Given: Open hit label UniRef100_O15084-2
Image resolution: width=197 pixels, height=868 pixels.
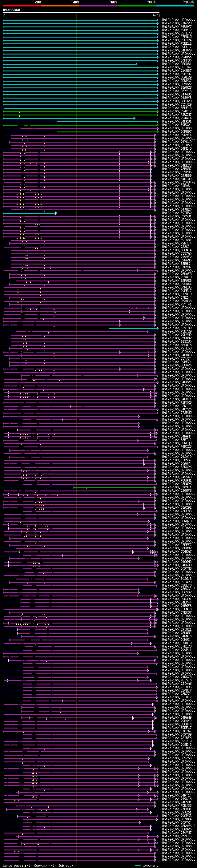Looking at the screenshot, I should pyautogui.click(x=179, y=183).
